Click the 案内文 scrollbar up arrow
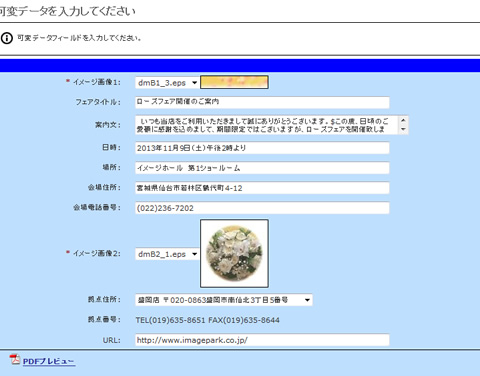480x376 pixels. tap(403, 120)
